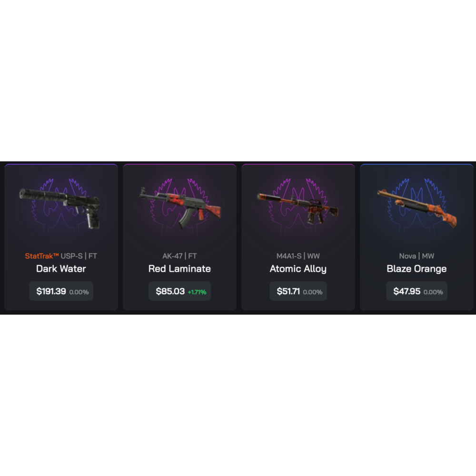Click the green +1.71% price change
This screenshot has width=476, height=476.
pos(197,292)
